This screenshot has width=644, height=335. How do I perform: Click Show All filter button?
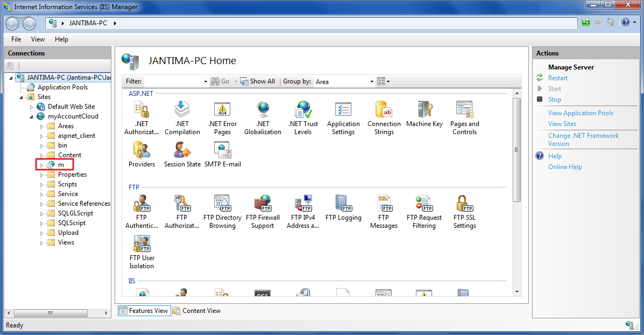(258, 81)
